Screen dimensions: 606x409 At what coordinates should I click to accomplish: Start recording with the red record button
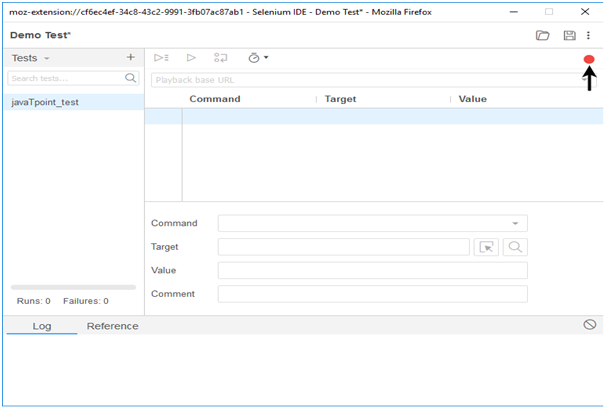coord(589,59)
